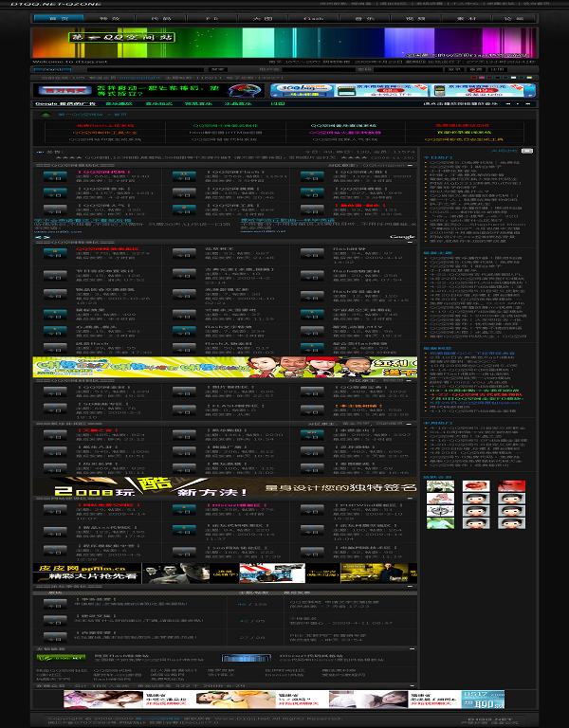
Task: Open the QQ空间Flash forum icon
Action: click(183, 177)
